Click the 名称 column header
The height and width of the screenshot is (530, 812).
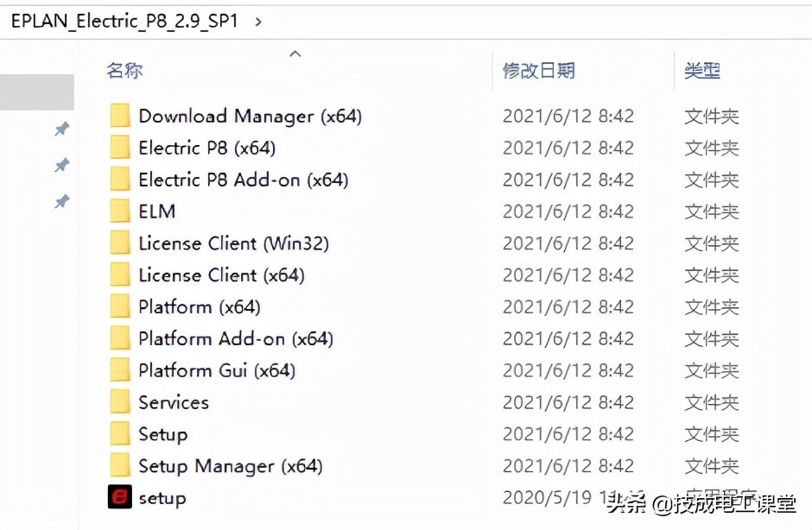(x=124, y=72)
